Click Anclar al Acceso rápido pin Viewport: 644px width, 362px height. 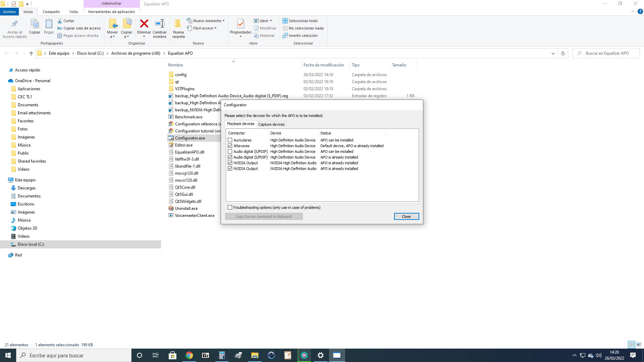coord(15,24)
